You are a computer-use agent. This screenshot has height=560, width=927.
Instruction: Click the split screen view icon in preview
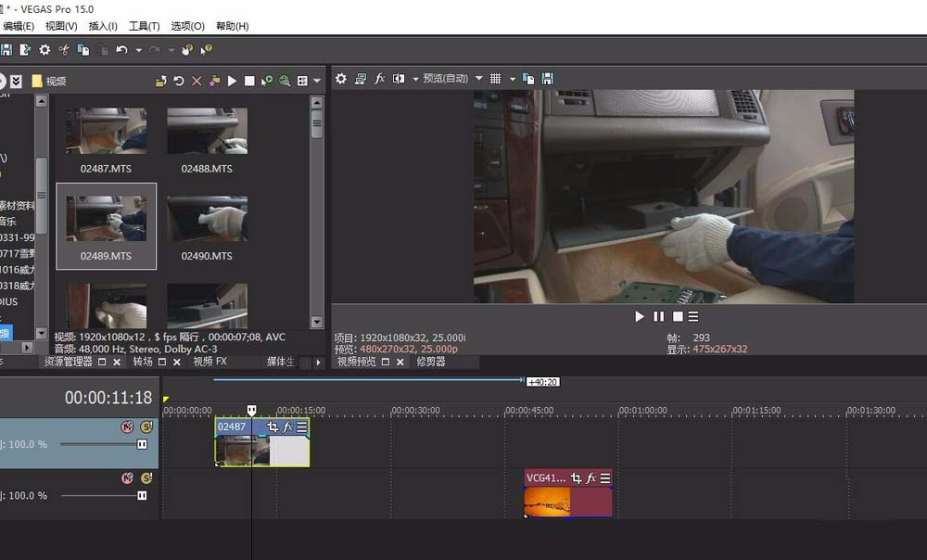coord(399,79)
